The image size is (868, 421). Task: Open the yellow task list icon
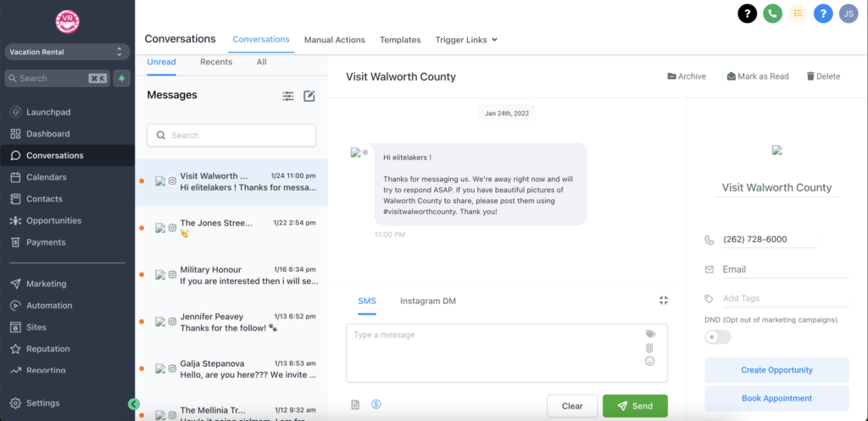coord(798,14)
